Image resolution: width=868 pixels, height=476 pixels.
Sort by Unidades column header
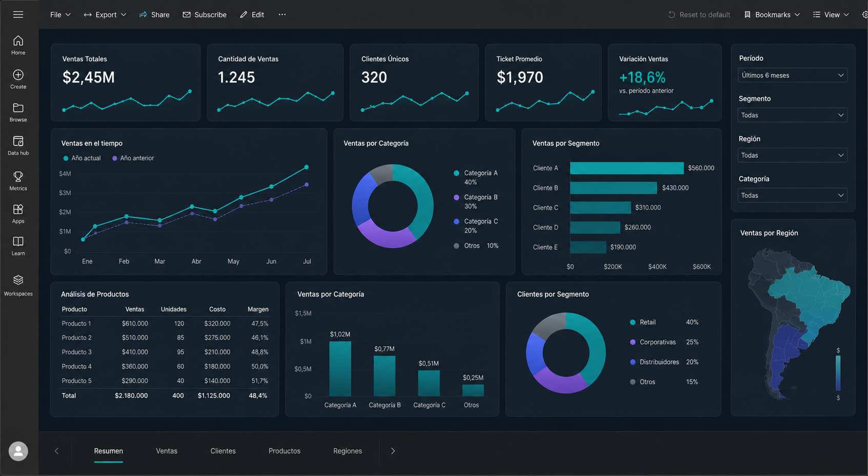(173, 309)
